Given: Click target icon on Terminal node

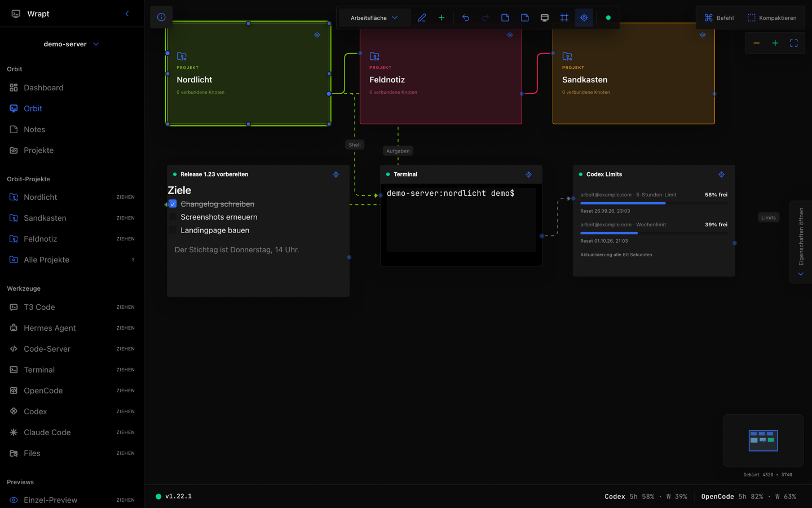Looking at the screenshot, I should [529, 174].
